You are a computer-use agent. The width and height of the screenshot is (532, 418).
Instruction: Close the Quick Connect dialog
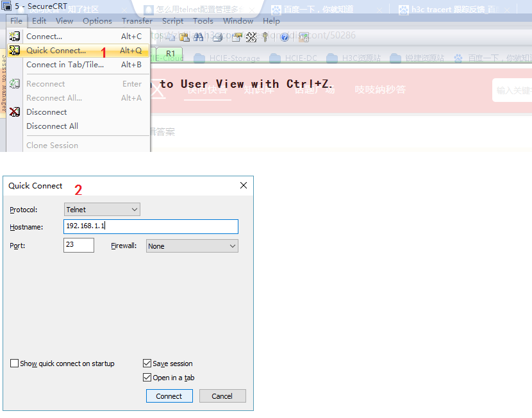point(244,185)
